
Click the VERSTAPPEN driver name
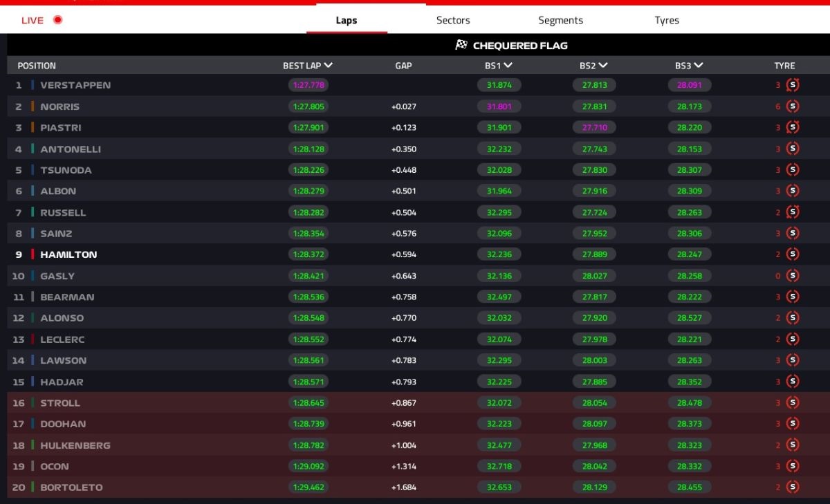click(75, 85)
